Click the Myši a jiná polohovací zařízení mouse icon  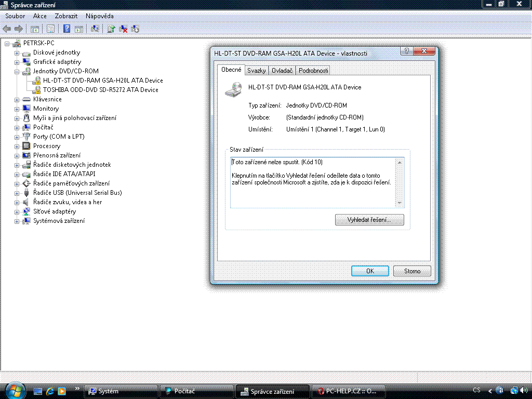click(x=26, y=118)
